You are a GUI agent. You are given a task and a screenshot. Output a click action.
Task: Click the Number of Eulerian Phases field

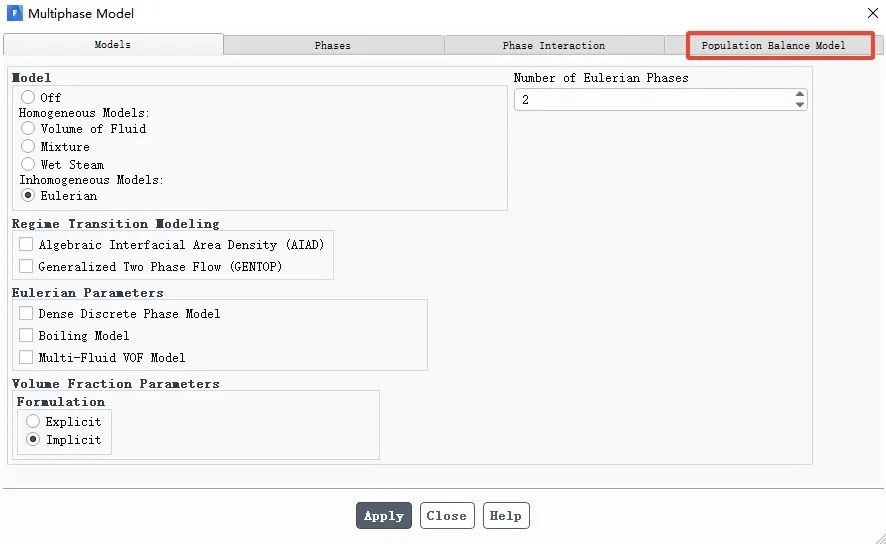click(650, 100)
